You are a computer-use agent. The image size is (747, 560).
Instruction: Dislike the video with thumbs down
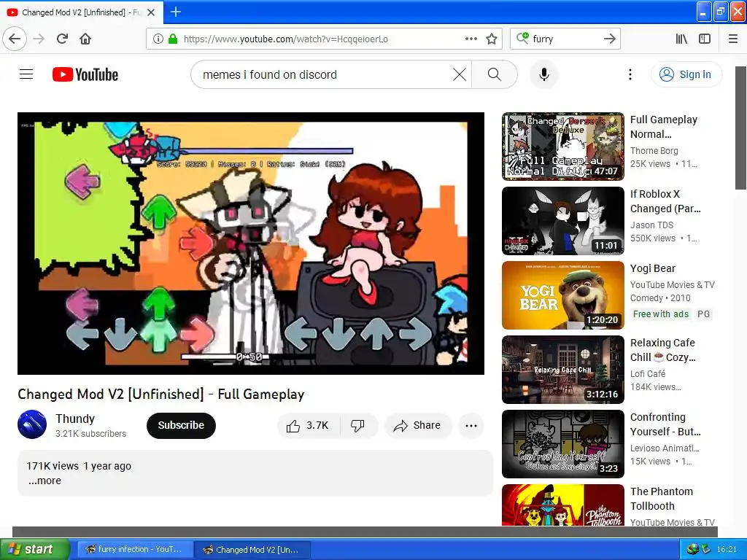pyautogui.click(x=357, y=425)
